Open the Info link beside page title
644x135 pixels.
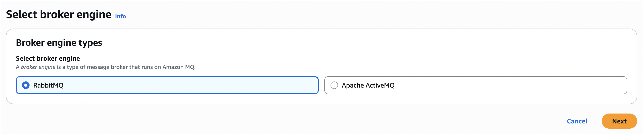pyautogui.click(x=120, y=16)
